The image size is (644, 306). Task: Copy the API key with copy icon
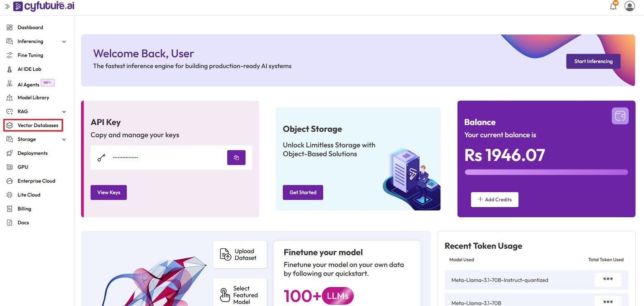(x=236, y=157)
